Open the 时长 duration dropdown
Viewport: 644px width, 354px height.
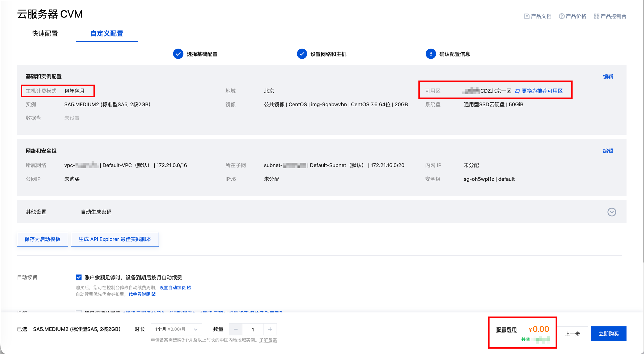[176, 329]
